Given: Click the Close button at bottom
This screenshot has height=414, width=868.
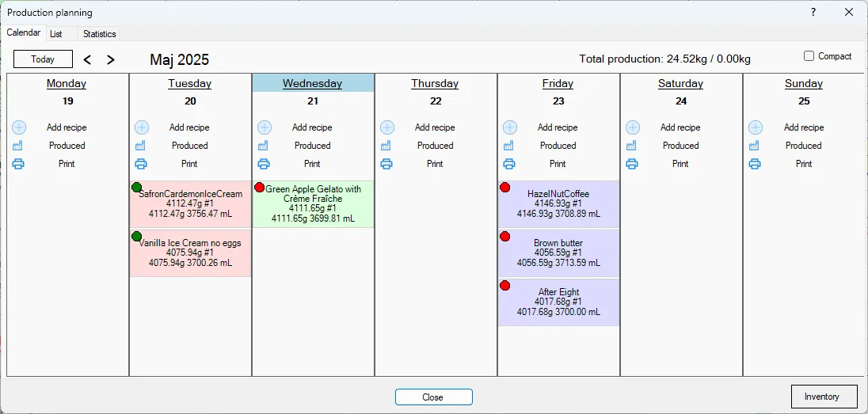Looking at the screenshot, I should [x=433, y=397].
